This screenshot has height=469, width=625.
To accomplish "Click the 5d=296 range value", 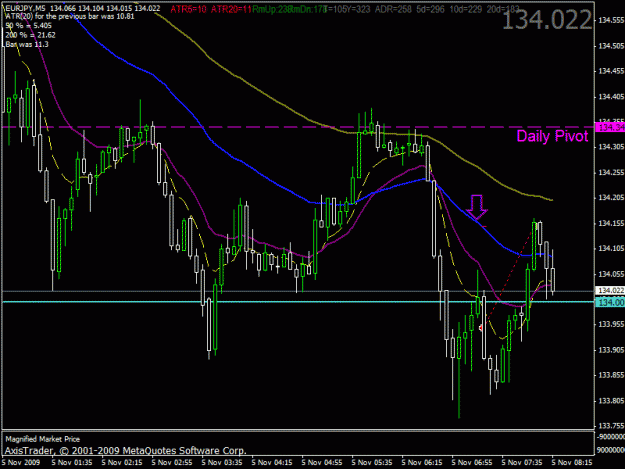I will click(x=430, y=9).
